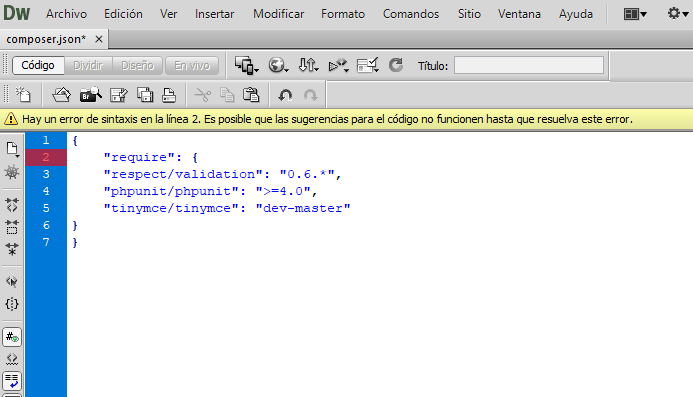Click the redo arrow icon
Viewport: 693px width, 397px height.
tap(311, 95)
